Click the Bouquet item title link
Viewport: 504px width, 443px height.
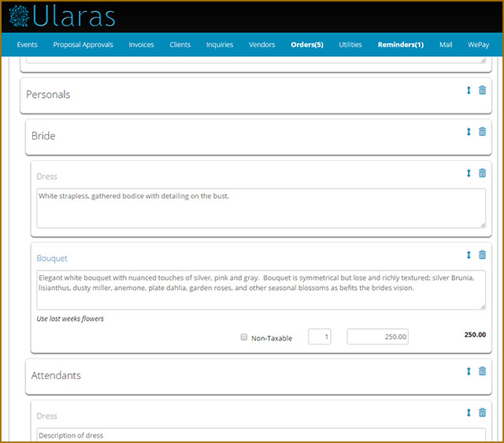[x=52, y=259]
